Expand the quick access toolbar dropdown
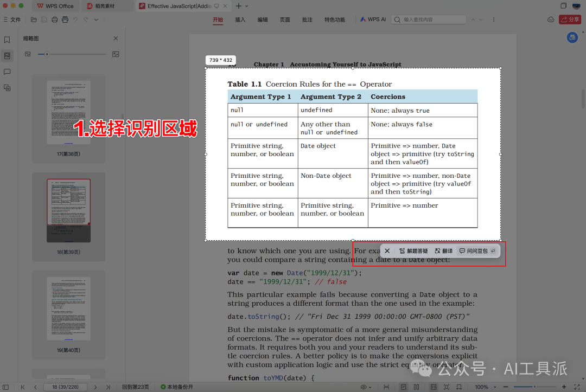This screenshot has height=392, width=586. point(96,20)
